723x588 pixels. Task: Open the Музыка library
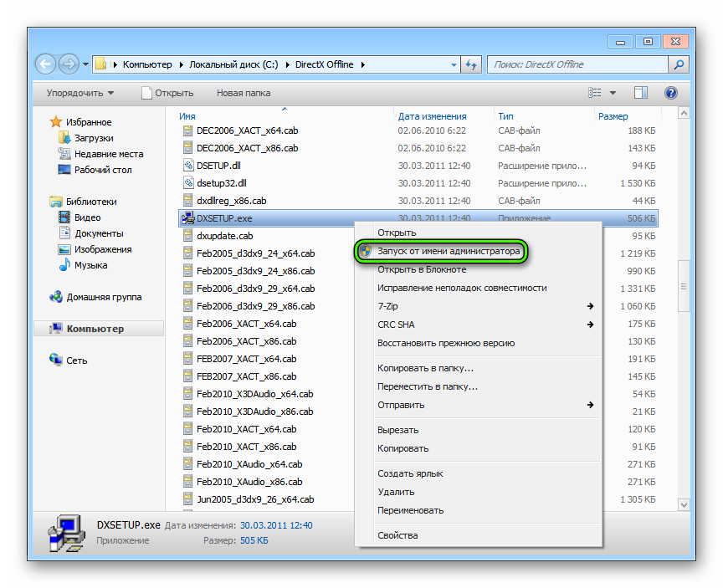(83, 265)
